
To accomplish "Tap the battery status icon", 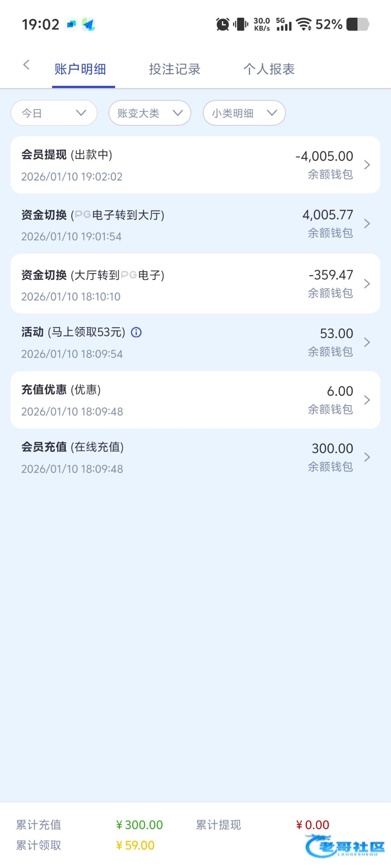I will point(357,25).
